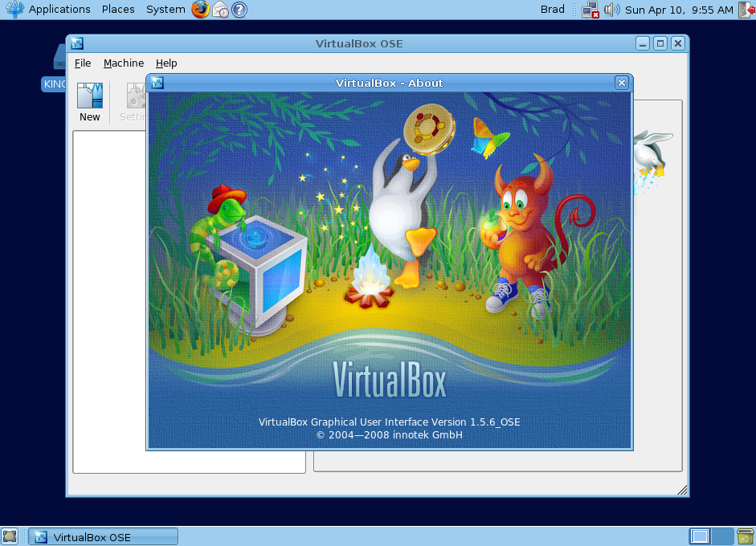Click the New virtual machine toolbar icon
This screenshot has width=756, height=546.
coord(90,102)
